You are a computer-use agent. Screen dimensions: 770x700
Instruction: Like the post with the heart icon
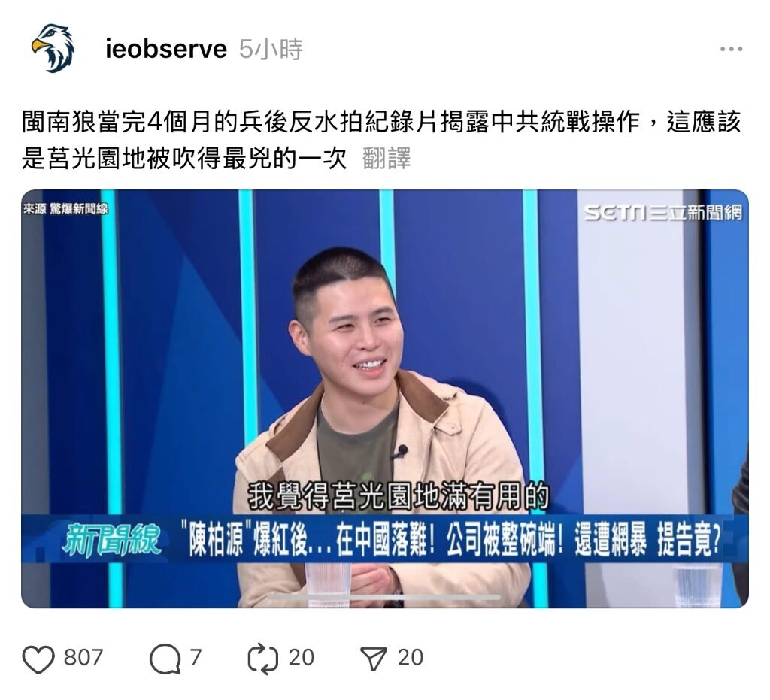pos(39,659)
